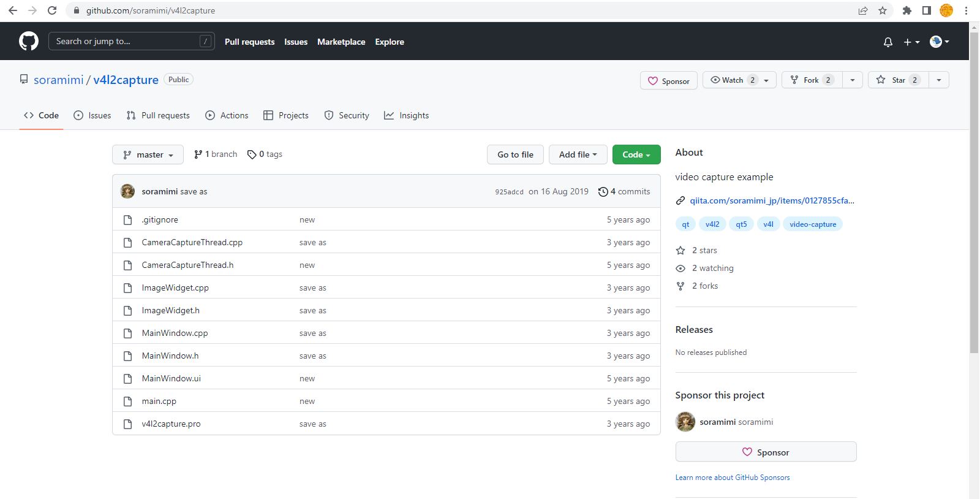Click the star icon beside 2 stars
Image resolution: width=980 pixels, height=499 pixels.
[x=680, y=250]
